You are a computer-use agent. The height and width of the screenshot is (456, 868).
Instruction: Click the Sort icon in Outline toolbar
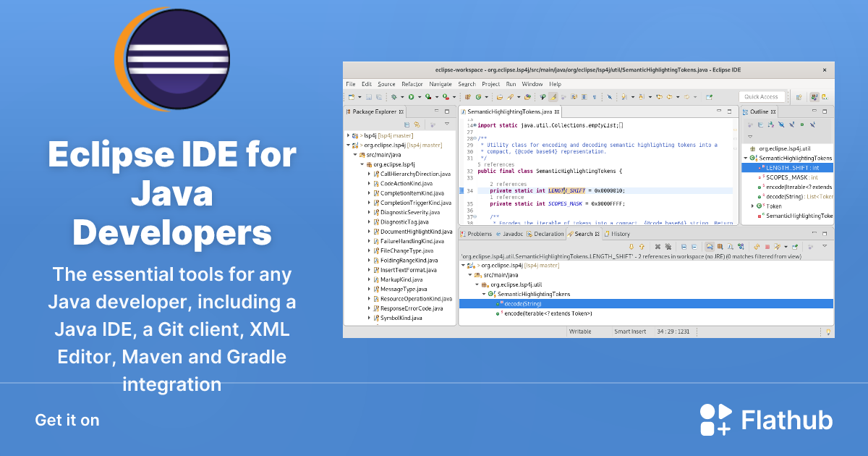click(x=771, y=124)
